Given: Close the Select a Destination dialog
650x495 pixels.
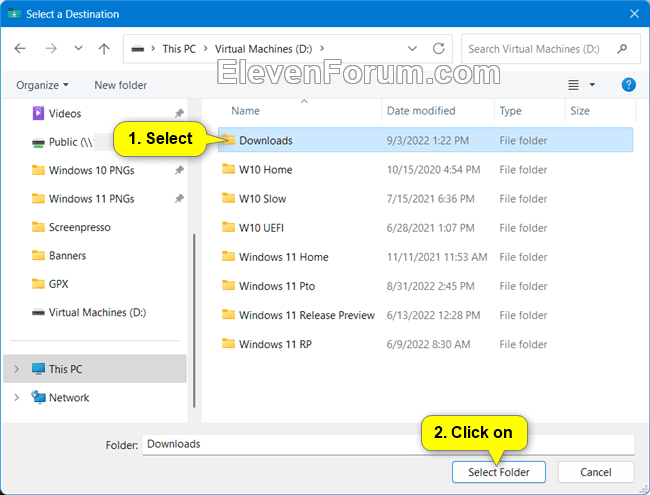Looking at the screenshot, I should tap(634, 14).
